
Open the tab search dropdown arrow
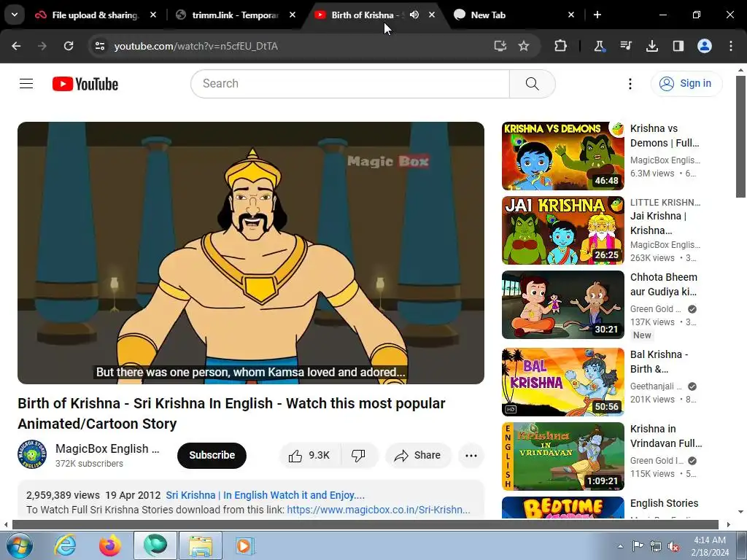coord(15,15)
